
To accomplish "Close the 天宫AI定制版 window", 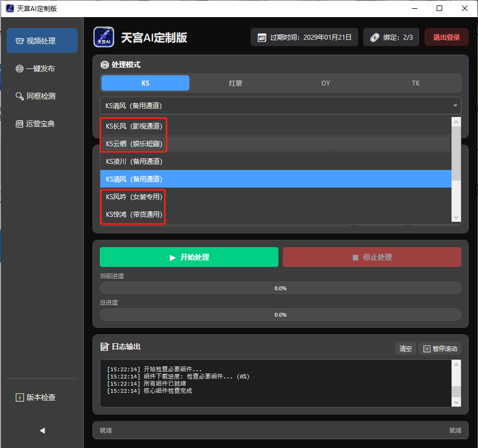I will [x=465, y=8].
